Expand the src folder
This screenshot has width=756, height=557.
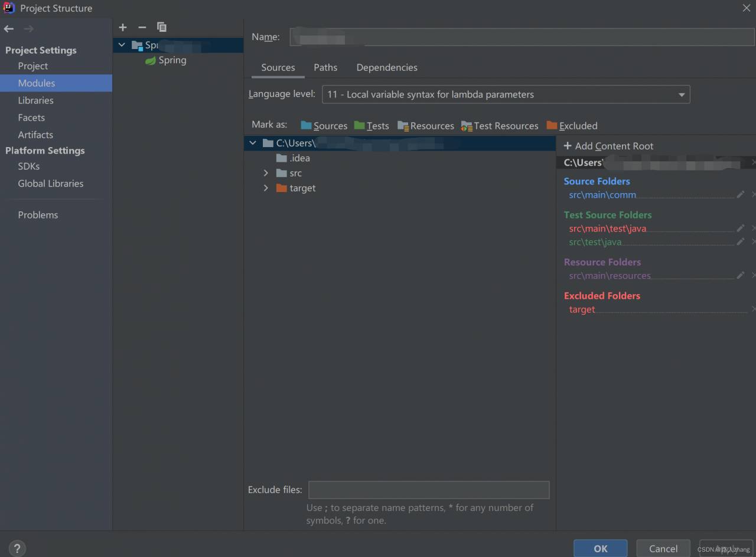(266, 173)
